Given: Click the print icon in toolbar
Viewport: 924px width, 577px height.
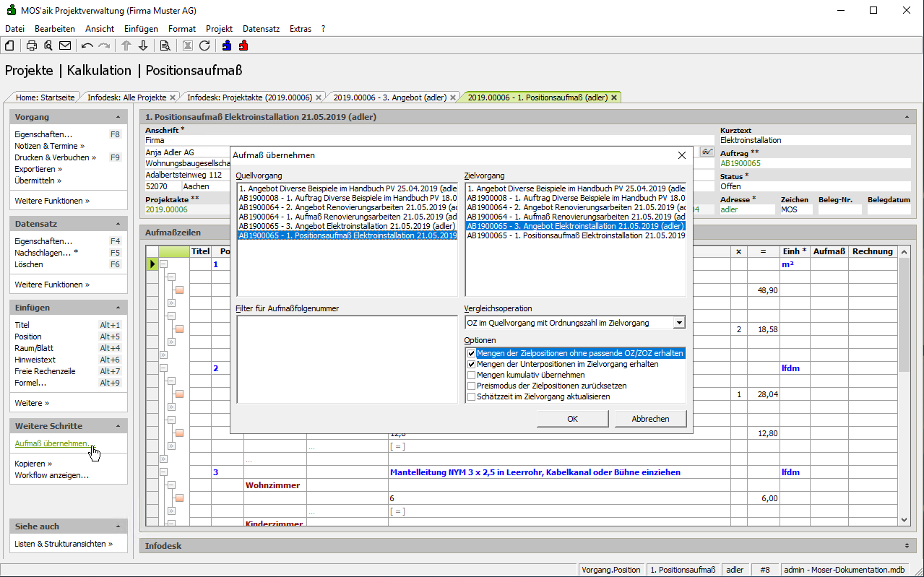Looking at the screenshot, I should (x=32, y=45).
